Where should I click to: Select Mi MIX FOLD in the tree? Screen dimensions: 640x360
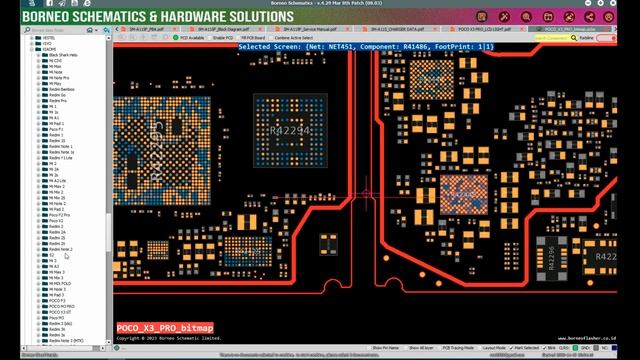60,283
